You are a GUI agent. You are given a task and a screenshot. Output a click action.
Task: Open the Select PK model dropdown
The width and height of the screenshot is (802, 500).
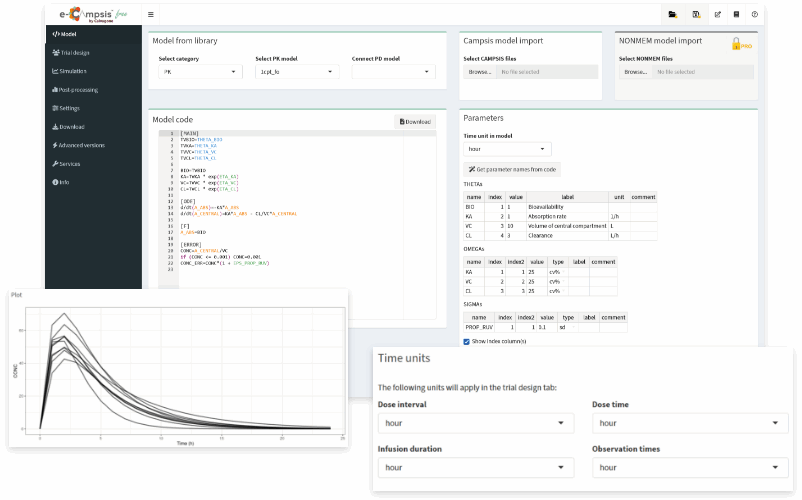[x=296, y=73]
